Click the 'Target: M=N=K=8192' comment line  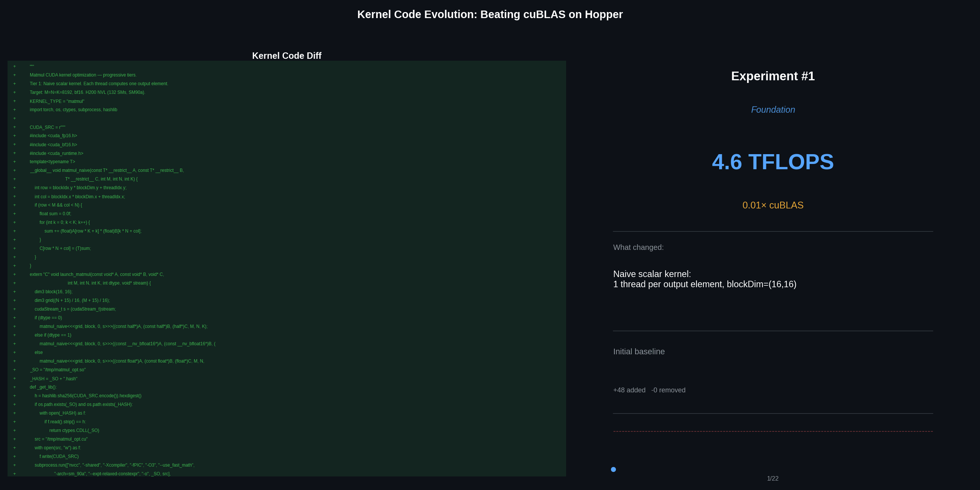[87, 92]
